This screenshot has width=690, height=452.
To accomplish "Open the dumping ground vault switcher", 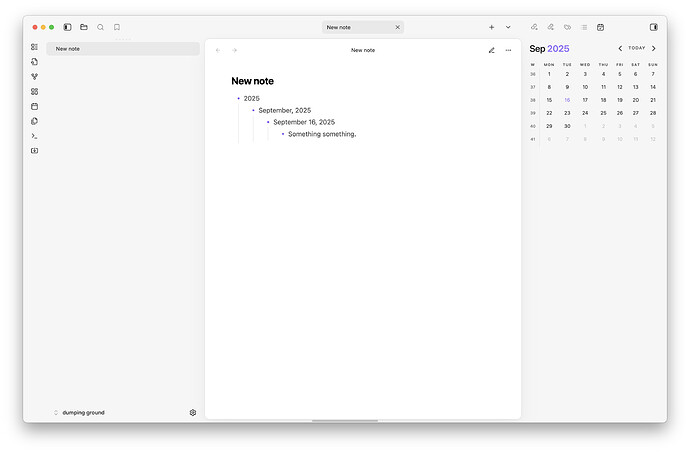I will click(79, 413).
